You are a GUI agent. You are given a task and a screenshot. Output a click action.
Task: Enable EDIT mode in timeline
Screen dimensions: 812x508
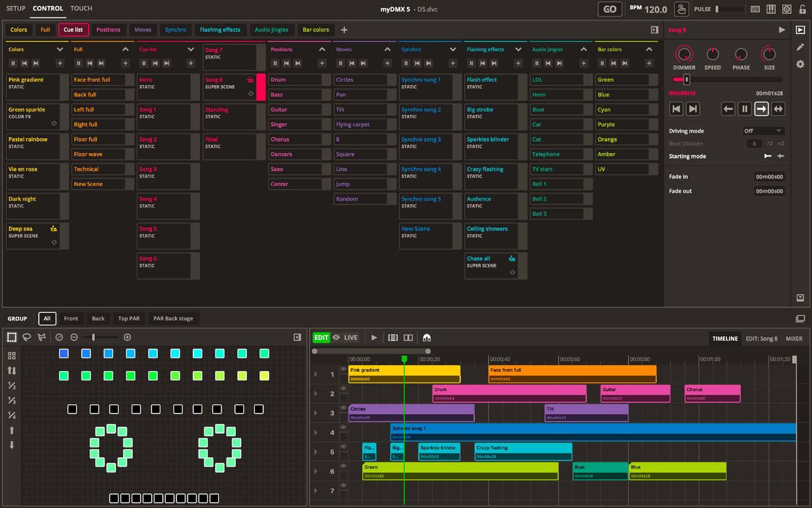pyautogui.click(x=321, y=338)
